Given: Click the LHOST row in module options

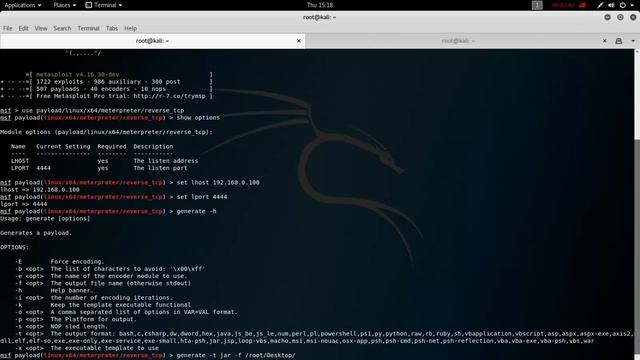Looking at the screenshot, I should click(x=104, y=161).
